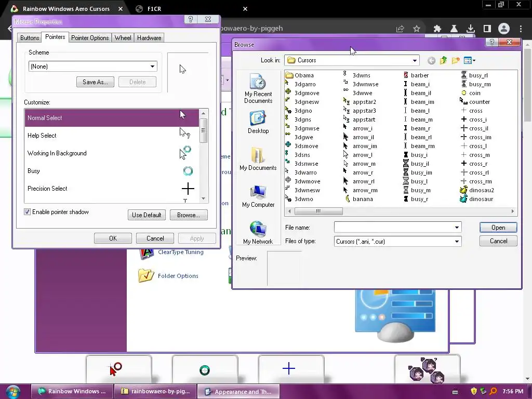
Task: Click the help button in Browse title bar
Action: 491,42
